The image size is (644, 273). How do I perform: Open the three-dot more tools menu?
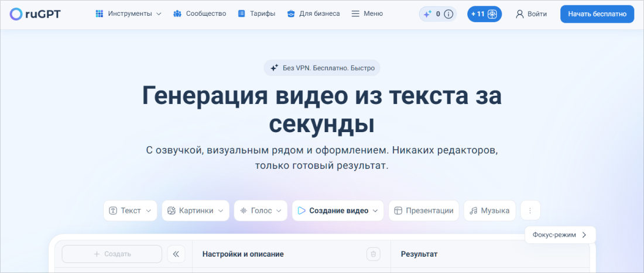530,210
